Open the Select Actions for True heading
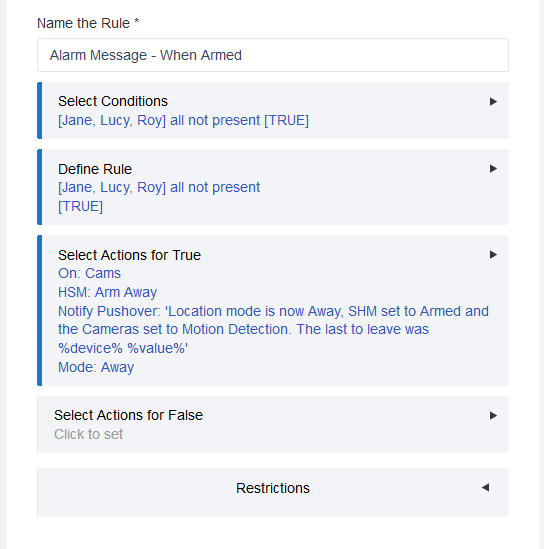 pos(130,255)
